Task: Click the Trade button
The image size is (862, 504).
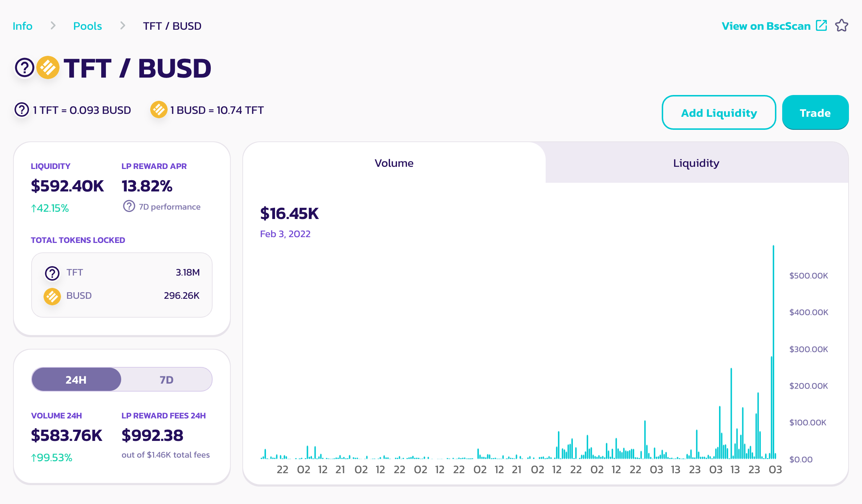Action: pos(815,112)
